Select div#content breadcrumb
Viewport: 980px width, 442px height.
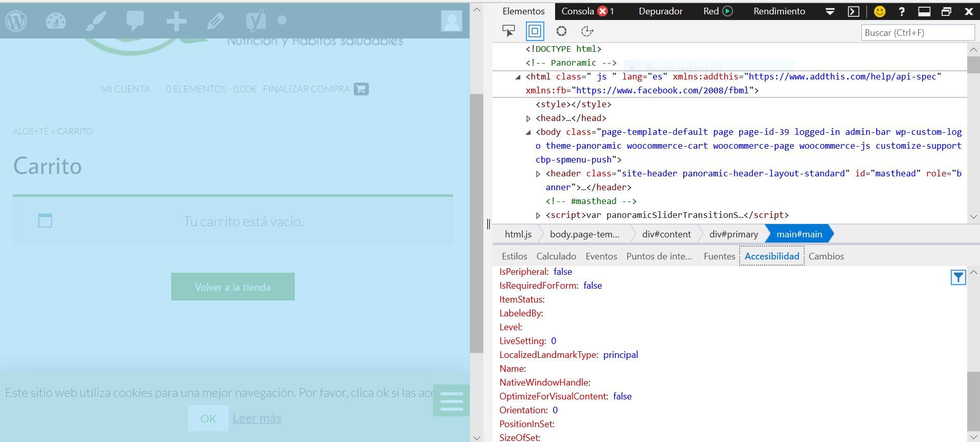click(x=666, y=234)
